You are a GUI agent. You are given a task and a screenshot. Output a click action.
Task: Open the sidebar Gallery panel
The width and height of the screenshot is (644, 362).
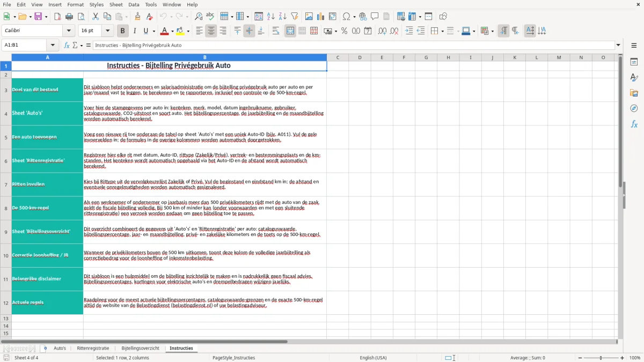pyautogui.click(x=634, y=93)
